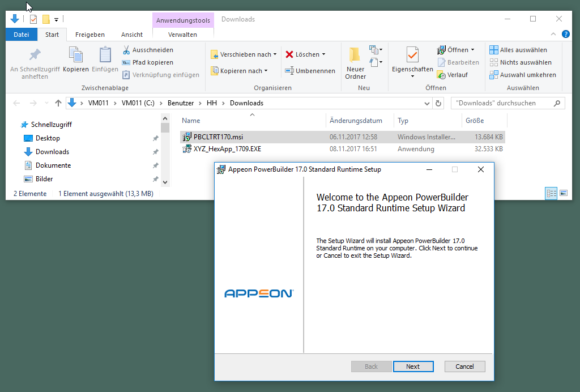Click the refresh icon beside address bar
Screen dimensions: 580x392
(x=438, y=103)
